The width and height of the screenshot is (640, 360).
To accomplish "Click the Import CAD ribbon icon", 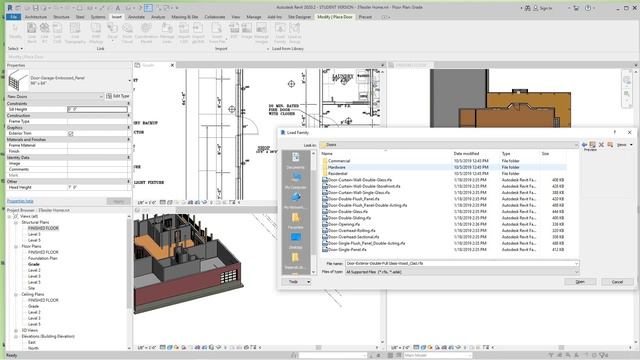I will [x=184, y=33].
